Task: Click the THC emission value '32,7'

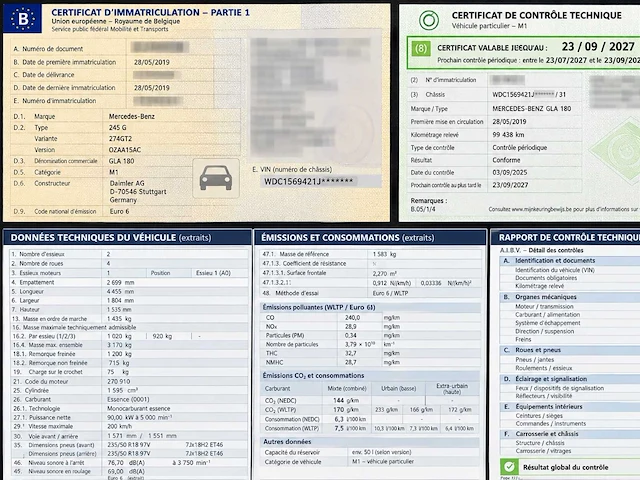Action: click(351, 353)
